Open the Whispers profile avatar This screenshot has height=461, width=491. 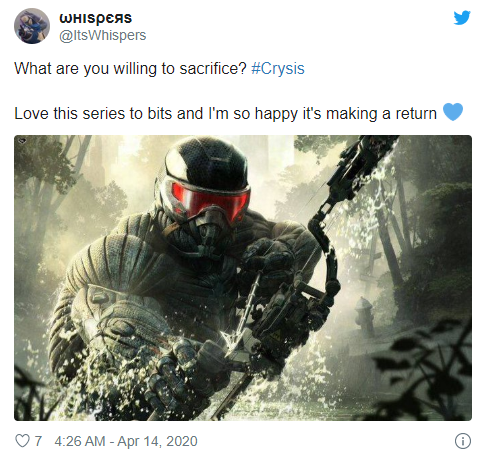(x=32, y=26)
